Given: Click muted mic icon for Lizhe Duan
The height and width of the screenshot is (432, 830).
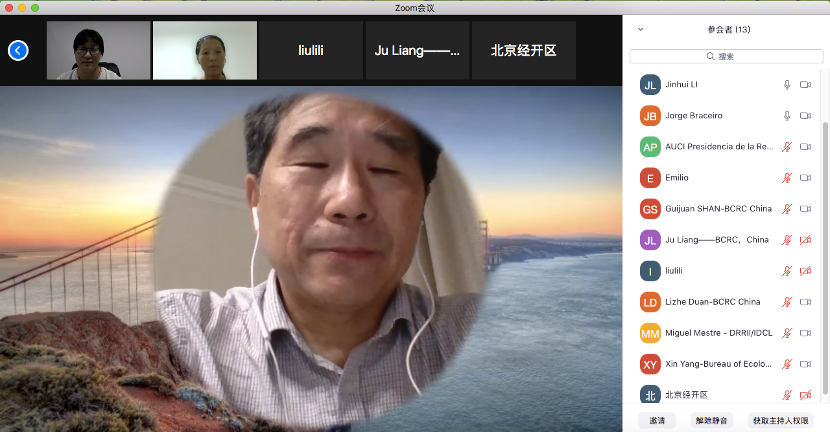Looking at the screenshot, I should coord(787,302).
